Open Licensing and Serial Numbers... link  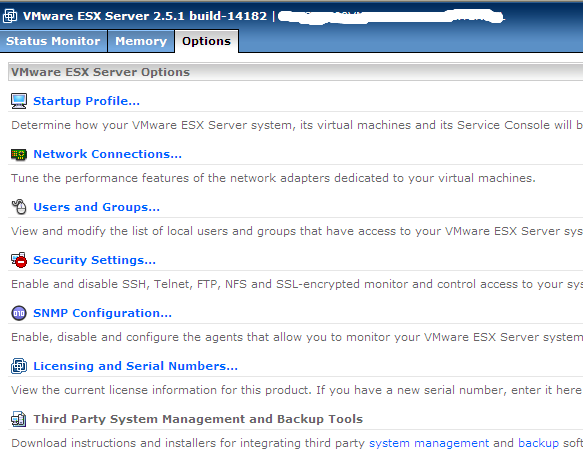point(135,366)
